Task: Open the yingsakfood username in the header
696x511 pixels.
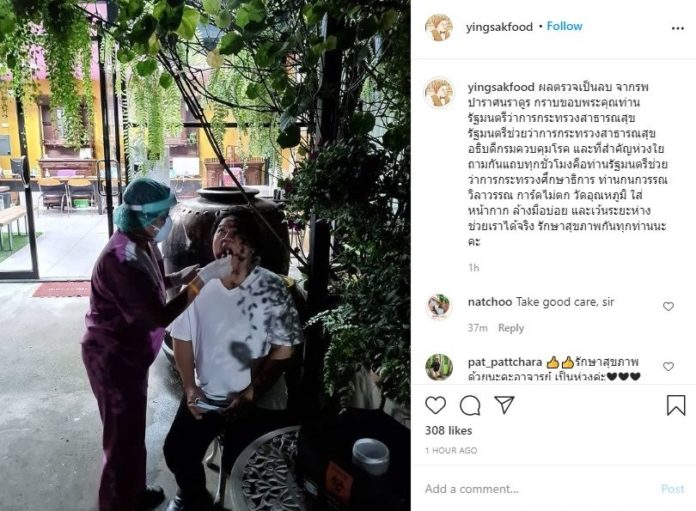Action: tap(499, 27)
